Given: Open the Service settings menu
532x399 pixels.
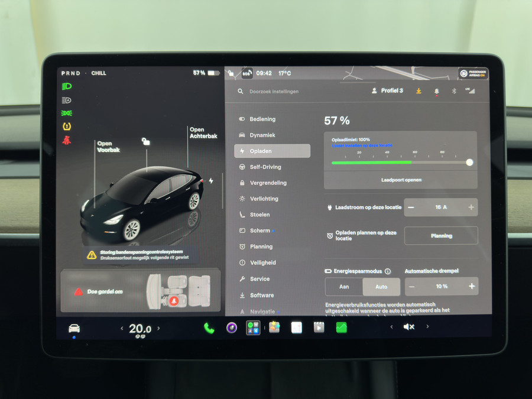Looking at the screenshot, I should pos(272,279).
